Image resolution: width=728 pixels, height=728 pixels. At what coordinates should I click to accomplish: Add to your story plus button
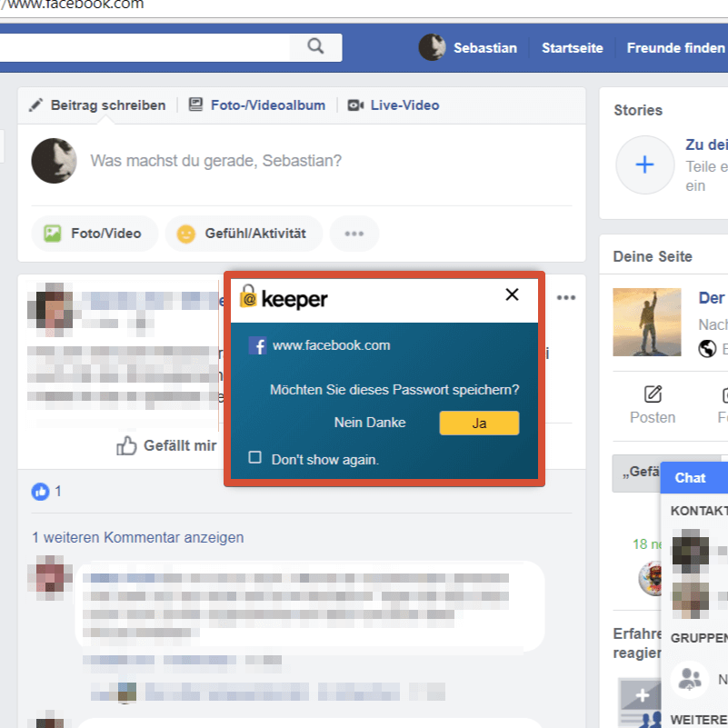(x=644, y=165)
